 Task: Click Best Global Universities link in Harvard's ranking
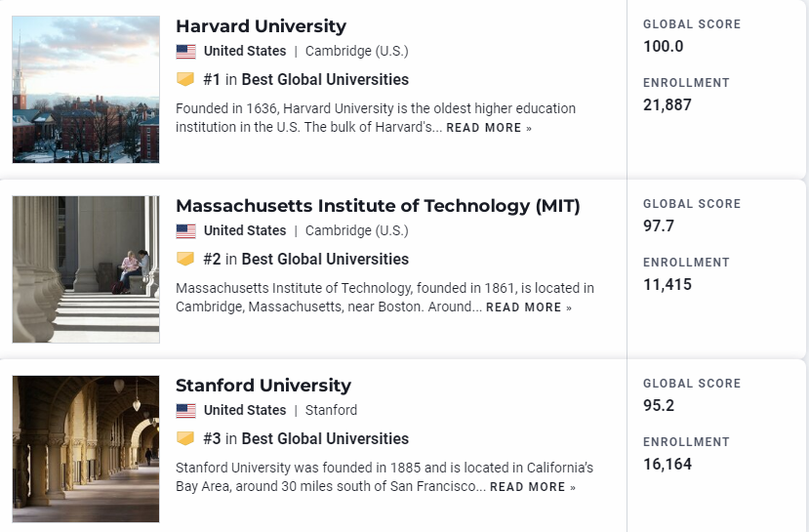coord(325,79)
